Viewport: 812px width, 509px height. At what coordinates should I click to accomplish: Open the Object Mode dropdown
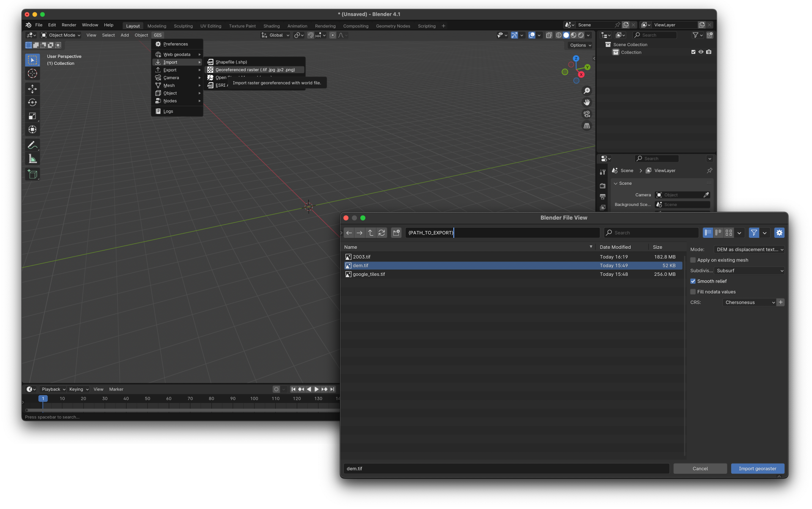[61, 35]
